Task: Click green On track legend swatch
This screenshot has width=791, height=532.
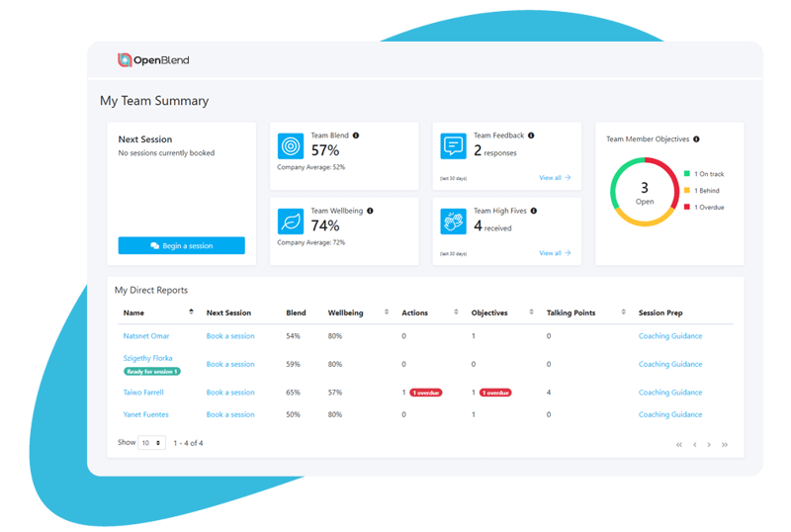Action: pos(686,174)
